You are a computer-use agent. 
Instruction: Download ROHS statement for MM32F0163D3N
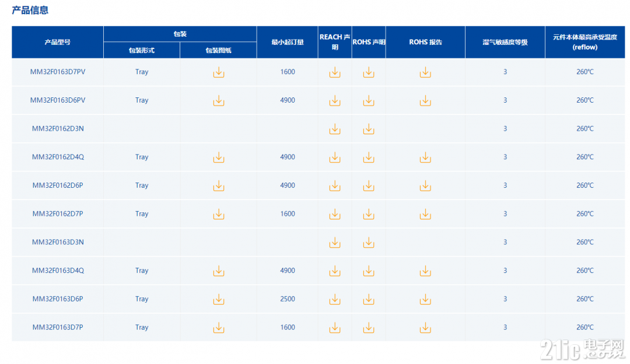[369, 243]
